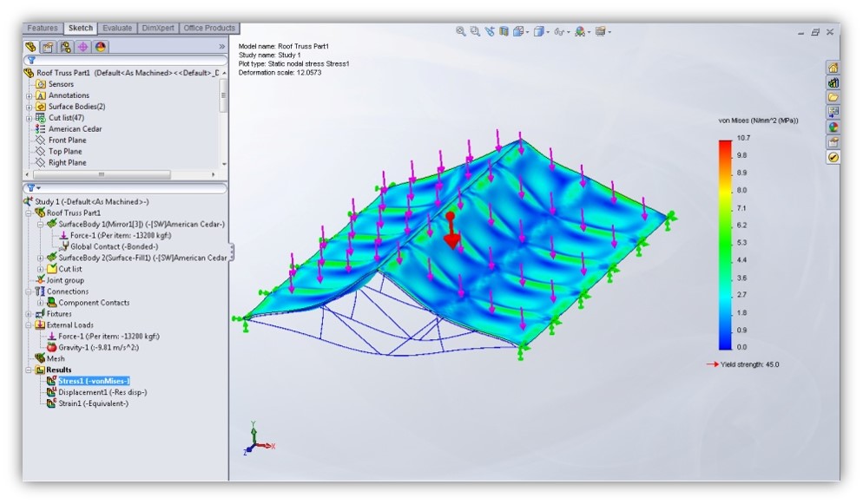
Task: Expand the SurfaceBody 2 node
Action: [x=40, y=258]
